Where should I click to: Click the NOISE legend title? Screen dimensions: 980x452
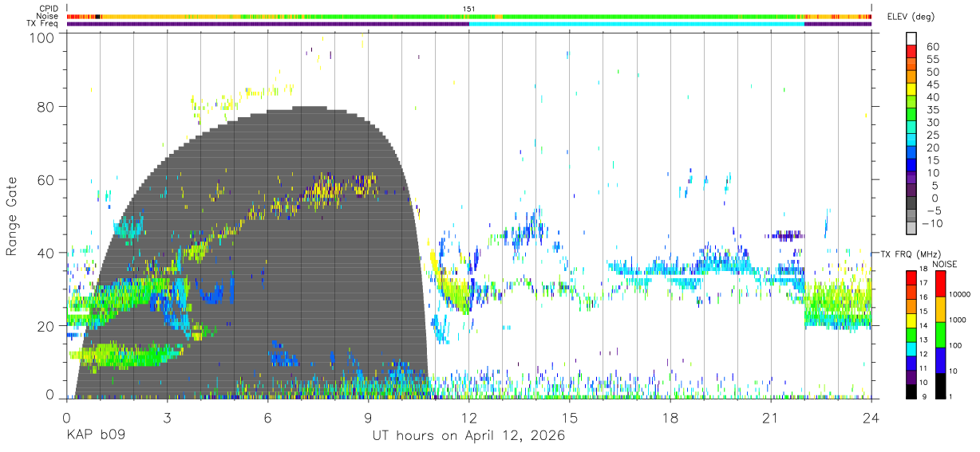click(x=944, y=264)
